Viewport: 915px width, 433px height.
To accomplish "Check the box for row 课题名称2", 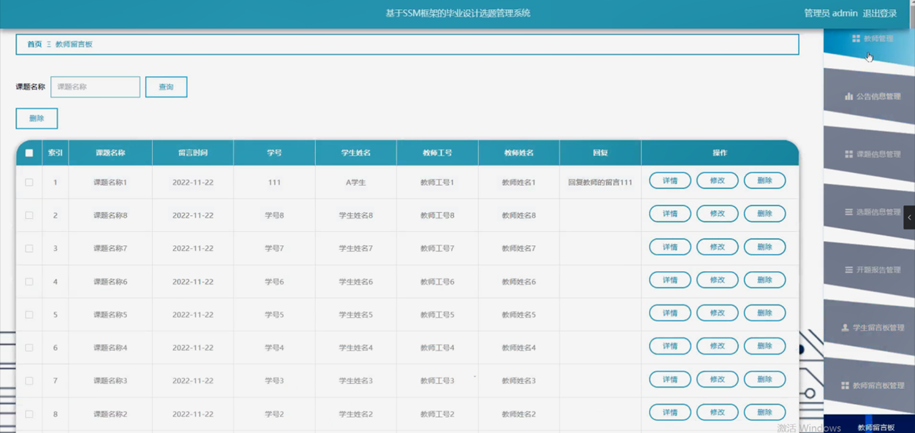I will (29, 414).
